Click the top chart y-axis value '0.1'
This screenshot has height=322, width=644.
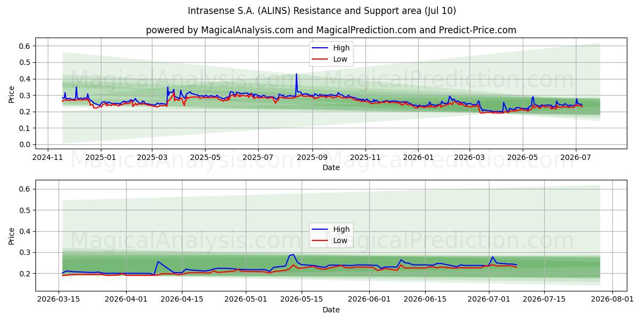[x=25, y=128]
